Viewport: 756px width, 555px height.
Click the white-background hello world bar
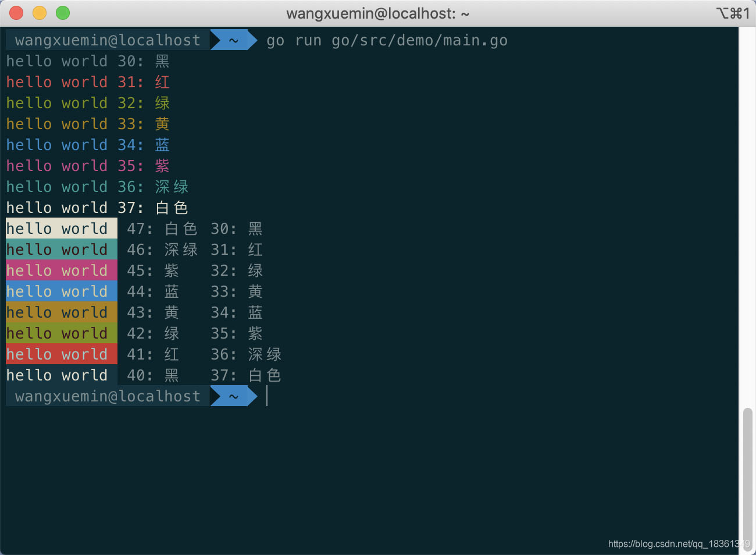pos(61,229)
